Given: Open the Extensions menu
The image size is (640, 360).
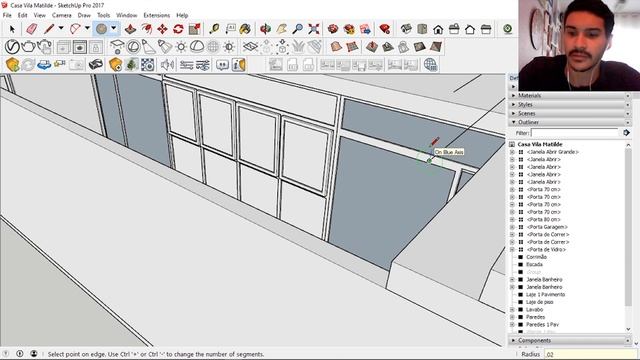Looking at the screenshot, I should [156, 15].
